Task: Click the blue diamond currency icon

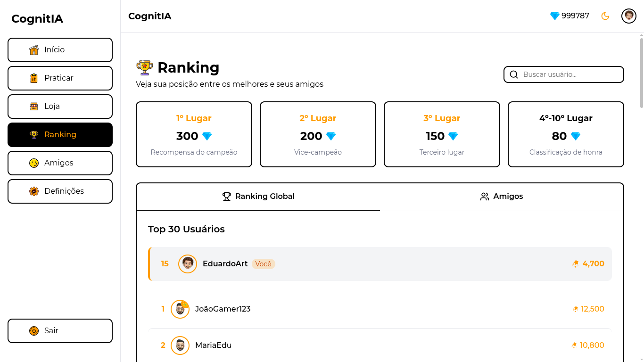Action: 553,16
